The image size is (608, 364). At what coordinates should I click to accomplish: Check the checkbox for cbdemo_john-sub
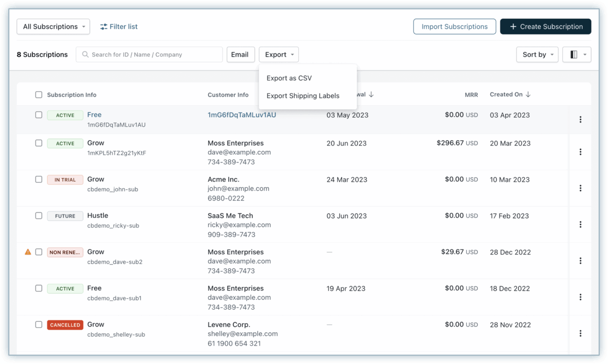(x=38, y=180)
